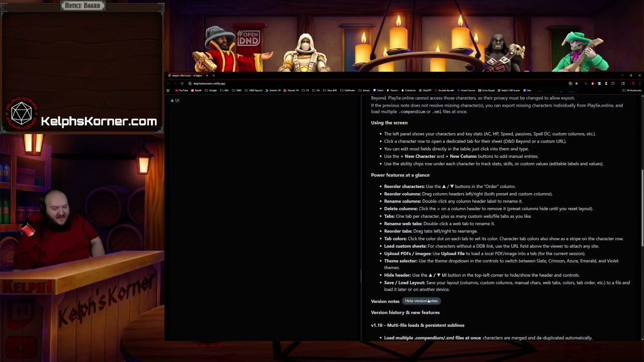The image size is (644, 362).
Task: Open the Sorta Stupid bookmark
Action: point(486,90)
